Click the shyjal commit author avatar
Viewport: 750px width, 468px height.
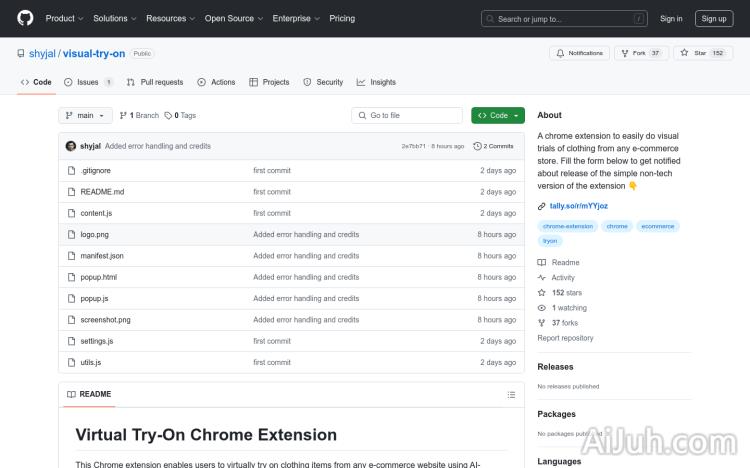[71, 146]
